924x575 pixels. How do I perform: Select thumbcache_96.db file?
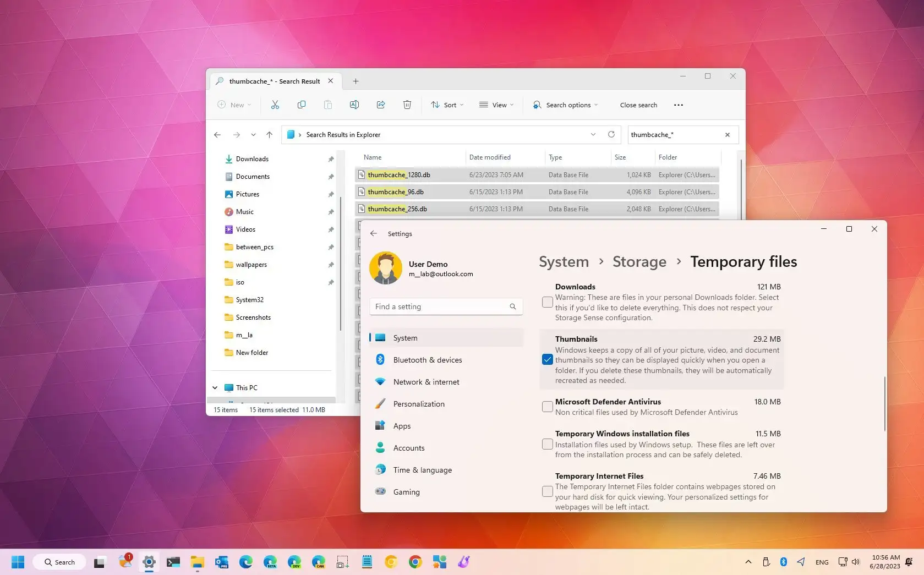[537, 192]
